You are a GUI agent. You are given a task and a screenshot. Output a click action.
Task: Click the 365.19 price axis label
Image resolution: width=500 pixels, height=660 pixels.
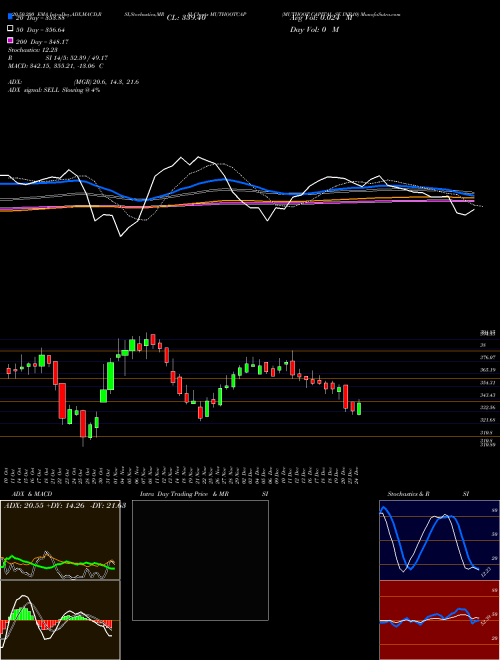(x=487, y=370)
